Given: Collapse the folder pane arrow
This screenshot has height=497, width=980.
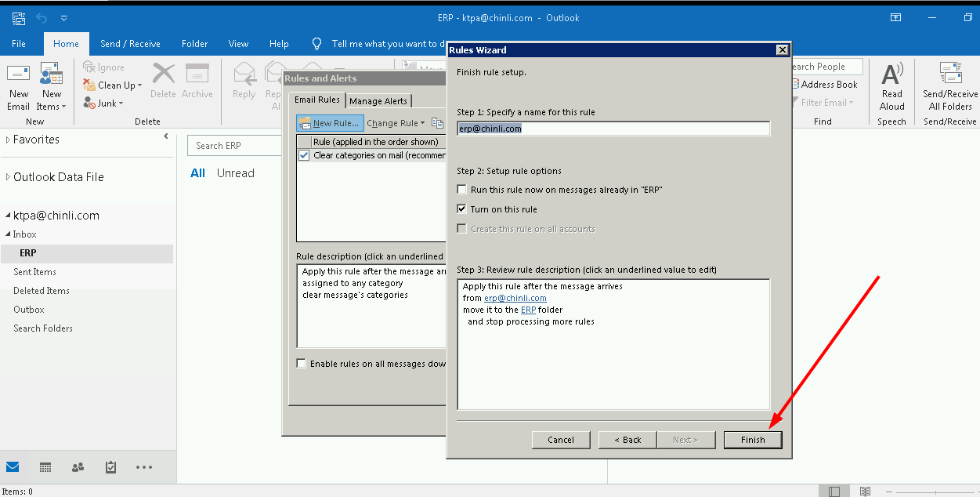Looking at the screenshot, I should coord(166,136).
